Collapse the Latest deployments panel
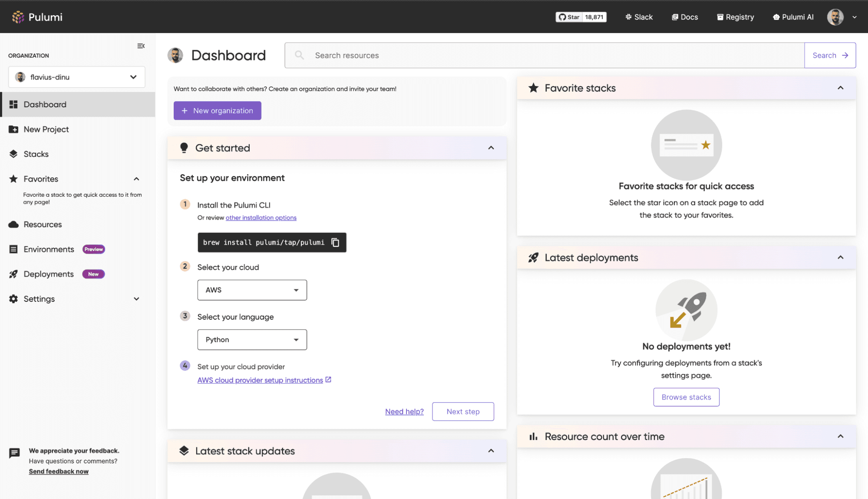This screenshot has height=499, width=868. coord(841,258)
